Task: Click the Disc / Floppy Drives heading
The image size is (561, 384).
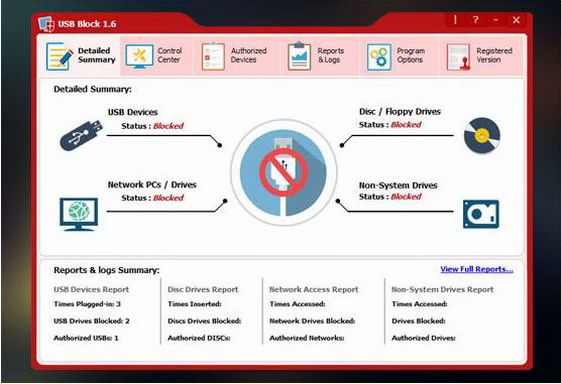Action: [x=400, y=112]
